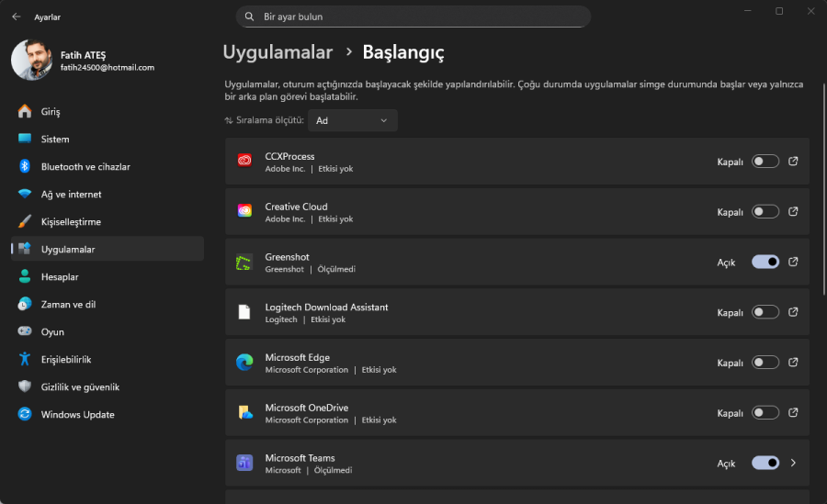Image resolution: width=827 pixels, height=504 pixels.
Task: Enable Microsoft Edge startup toggle
Action: (x=765, y=363)
